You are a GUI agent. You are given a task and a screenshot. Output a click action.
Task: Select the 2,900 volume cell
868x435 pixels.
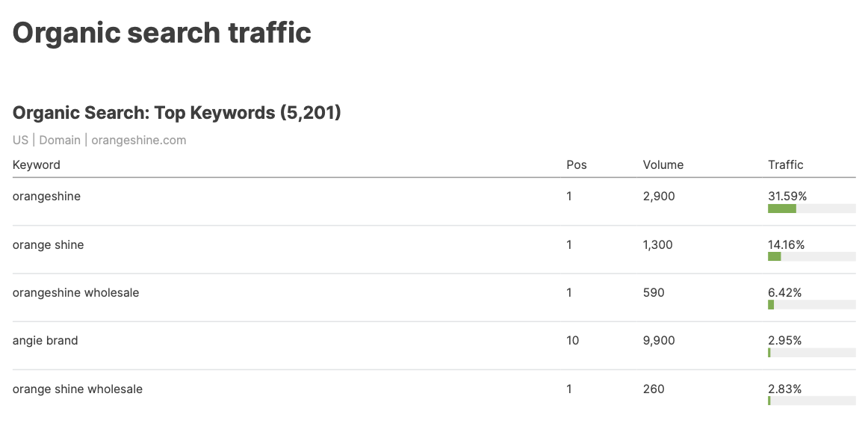point(658,197)
